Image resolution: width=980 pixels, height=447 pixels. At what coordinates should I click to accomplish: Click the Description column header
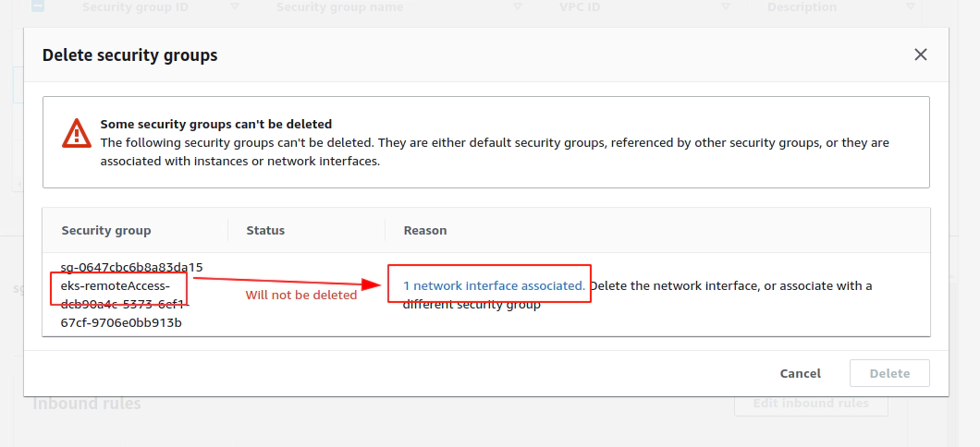(802, 7)
